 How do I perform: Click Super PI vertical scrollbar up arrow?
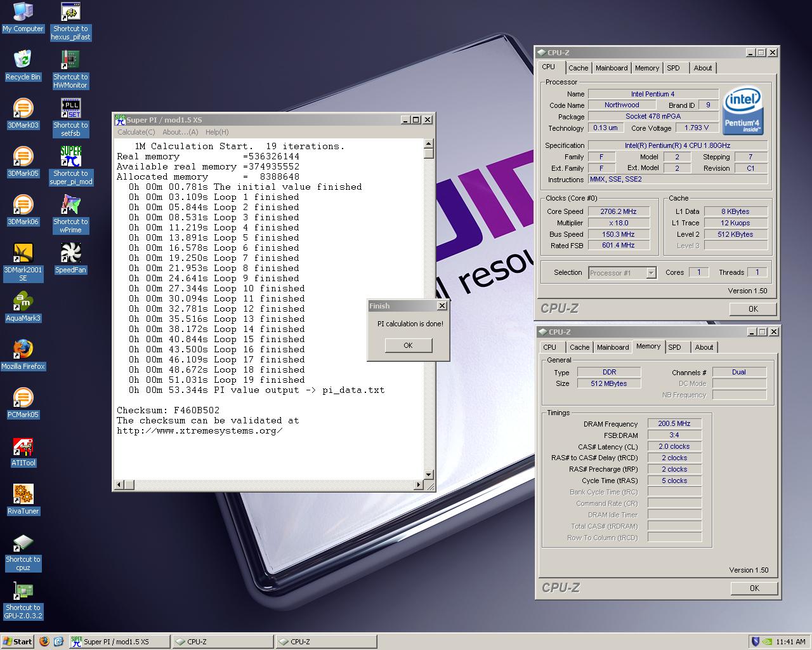coord(428,144)
